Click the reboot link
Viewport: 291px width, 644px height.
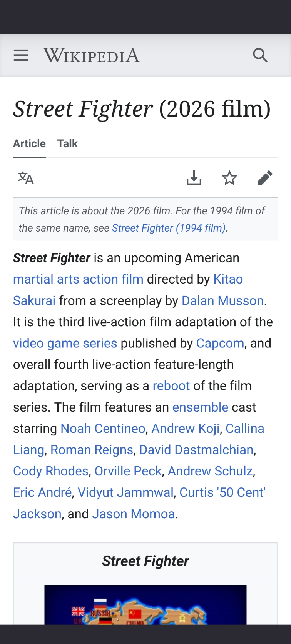(171, 386)
